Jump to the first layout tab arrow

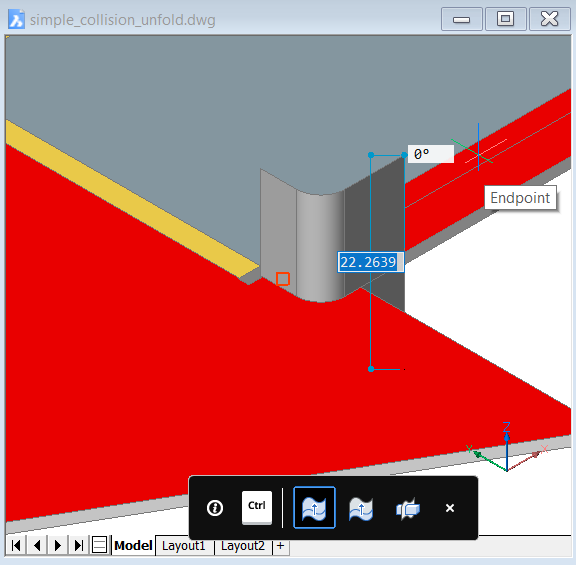point(16,545)
